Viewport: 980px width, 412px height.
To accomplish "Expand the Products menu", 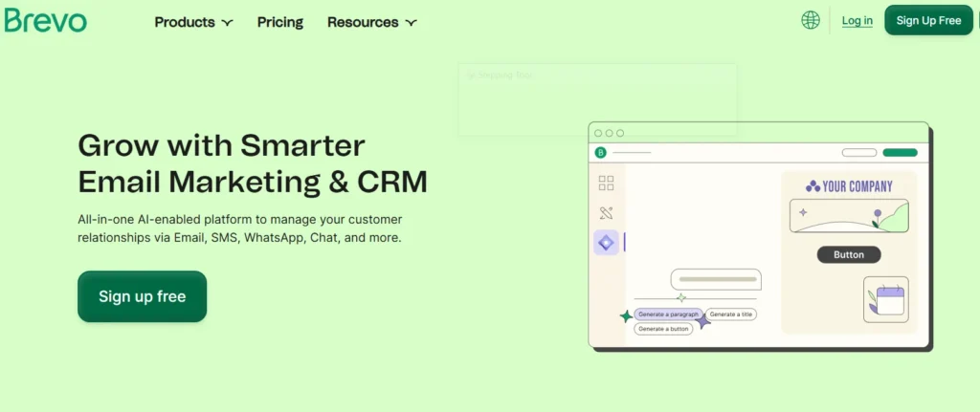I will (x=193, y=23).
